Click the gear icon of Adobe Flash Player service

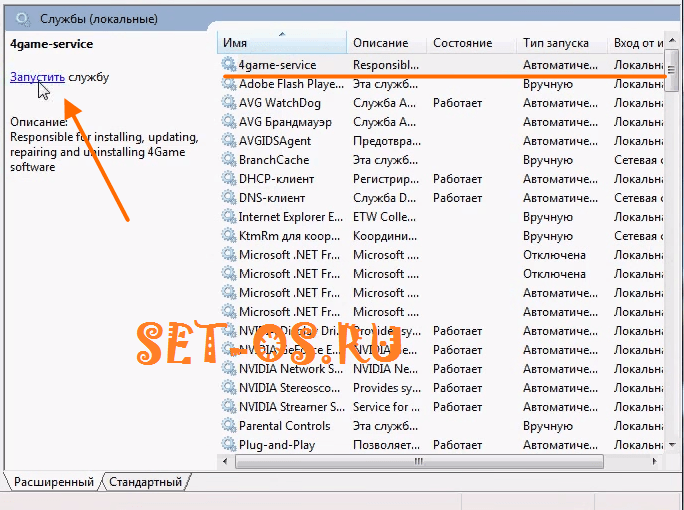tap(229, 83)
